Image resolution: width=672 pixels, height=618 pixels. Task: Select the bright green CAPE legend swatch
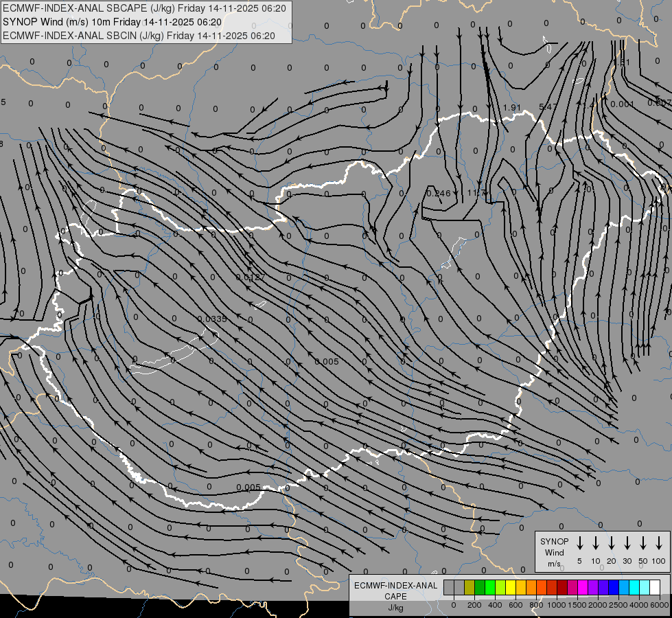(x=490, y=588)
